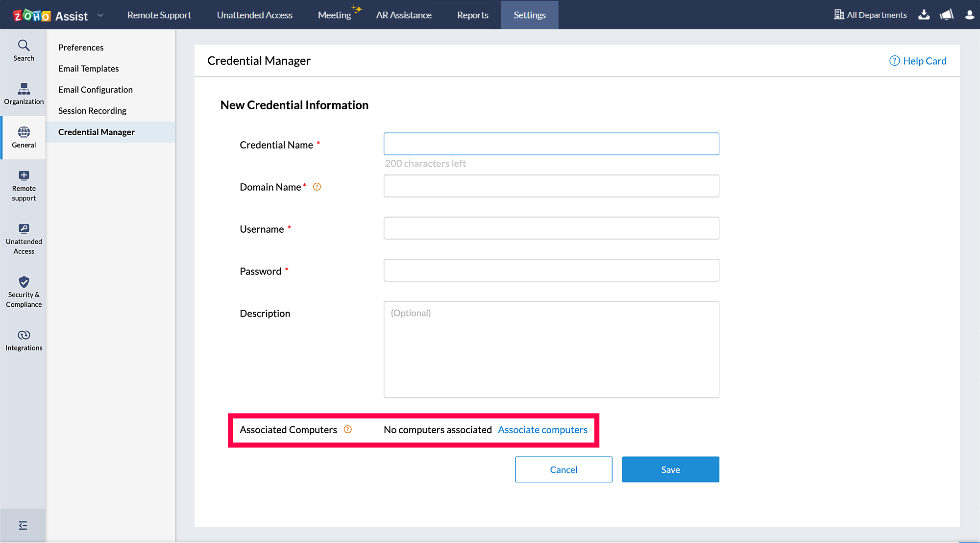Open the All Departments selector
Viewport: 980px width, 543px height.
[870, 15]
